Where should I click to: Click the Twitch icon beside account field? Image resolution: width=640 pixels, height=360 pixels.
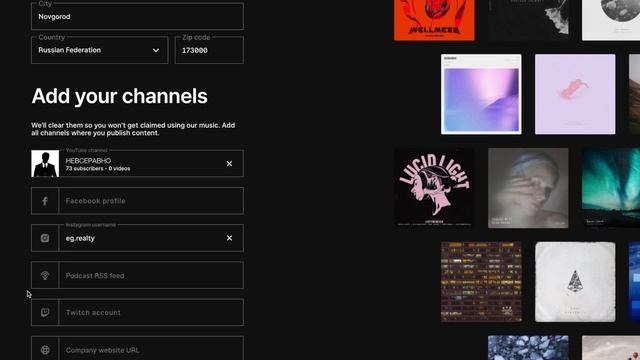click(x=45, y=313)
